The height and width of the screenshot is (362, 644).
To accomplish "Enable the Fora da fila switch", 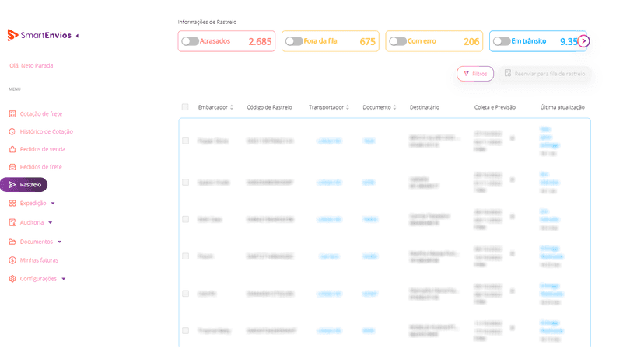I will 294,41.
